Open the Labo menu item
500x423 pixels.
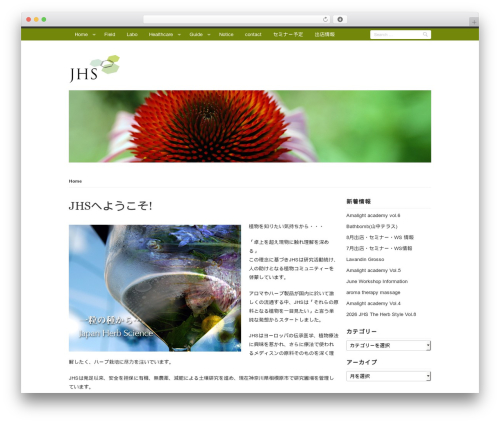click(132, 34)
